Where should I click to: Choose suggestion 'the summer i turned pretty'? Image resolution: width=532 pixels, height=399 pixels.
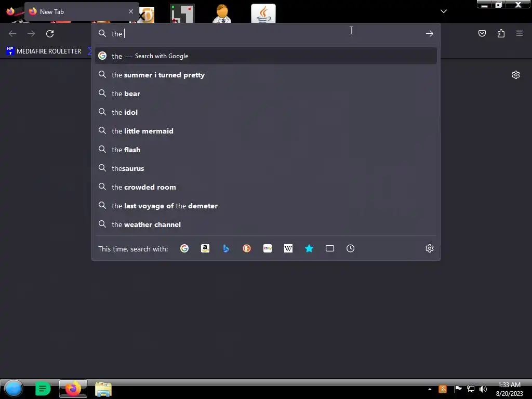click(x=266, y=75)
